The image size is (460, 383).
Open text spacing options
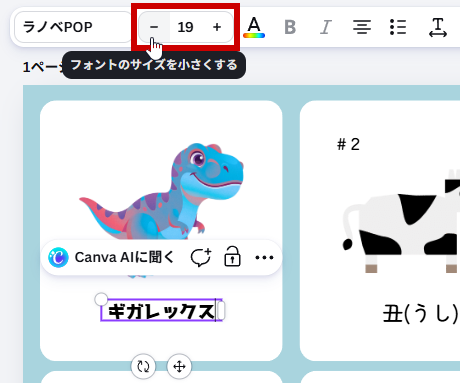(x=438, y=27)
